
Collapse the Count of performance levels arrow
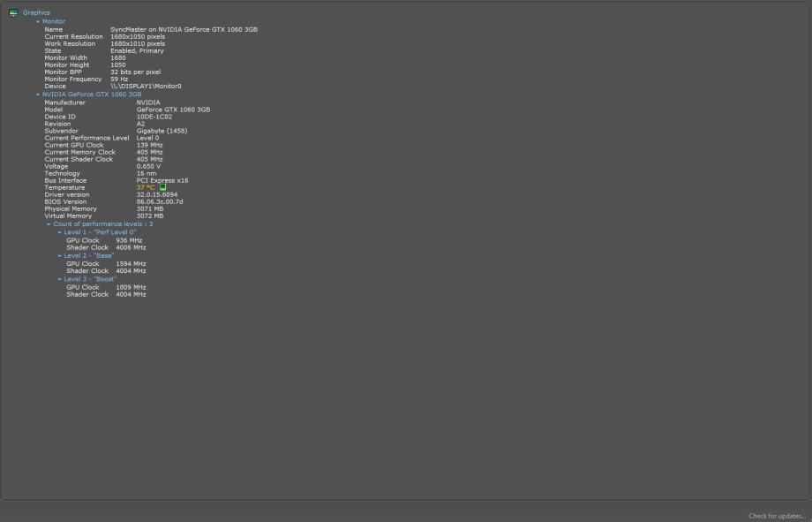click(x=49, y=224)
